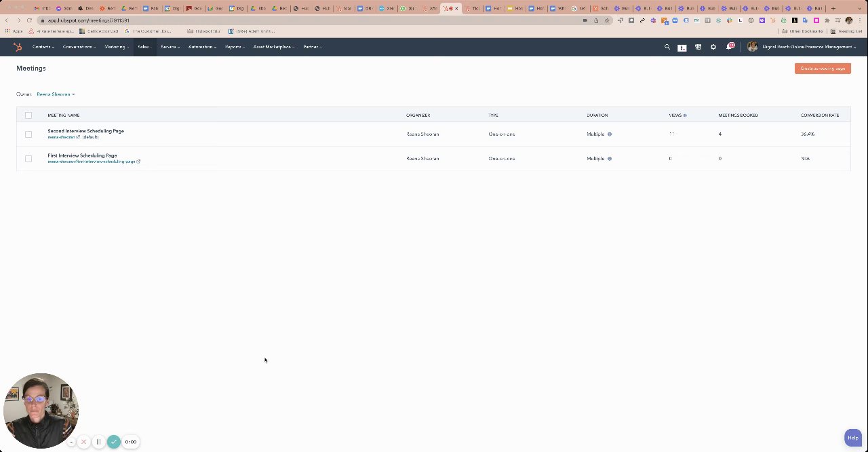Tick the Second Interview Scheduling Page checkbox
This screenshot has width=868, height=452.
coord(28,134)
